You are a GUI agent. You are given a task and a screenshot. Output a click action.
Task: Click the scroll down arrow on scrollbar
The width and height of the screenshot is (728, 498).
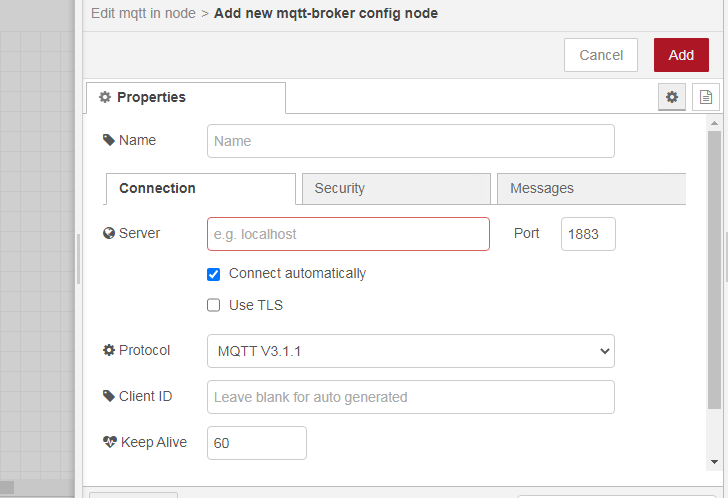pyautogui.click(x=713, y=461)
